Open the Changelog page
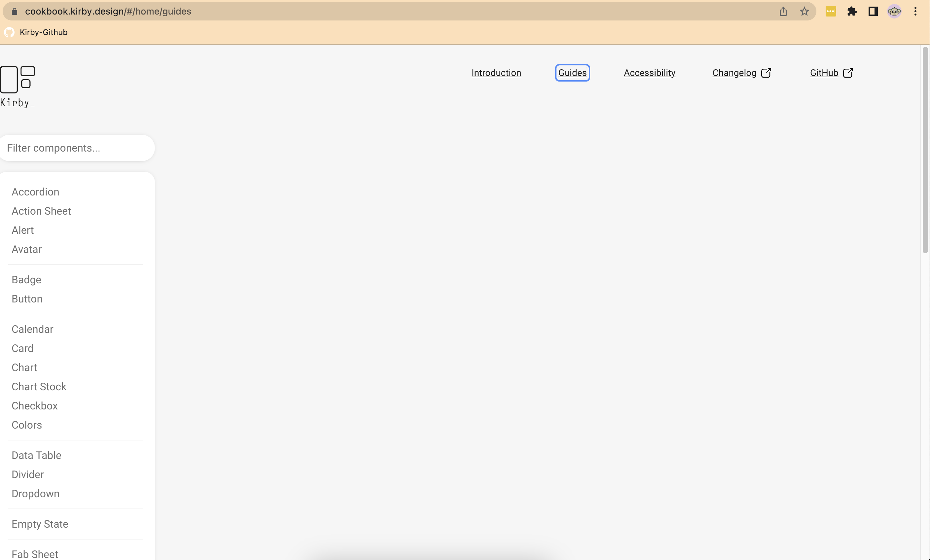 click(x=734, y=72)
